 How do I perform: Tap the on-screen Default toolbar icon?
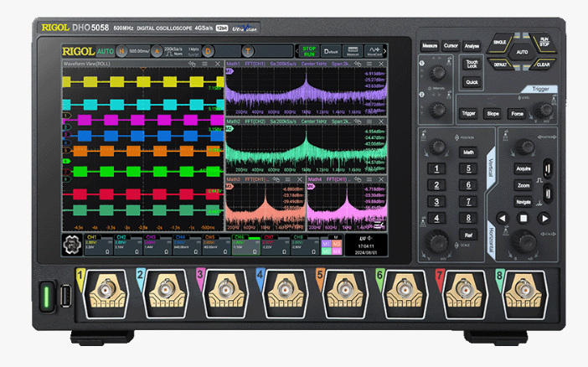point(331,51)
